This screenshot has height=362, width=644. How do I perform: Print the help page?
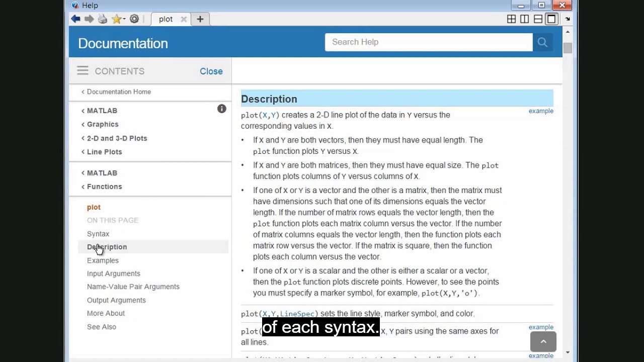click(x=103, y=19)
